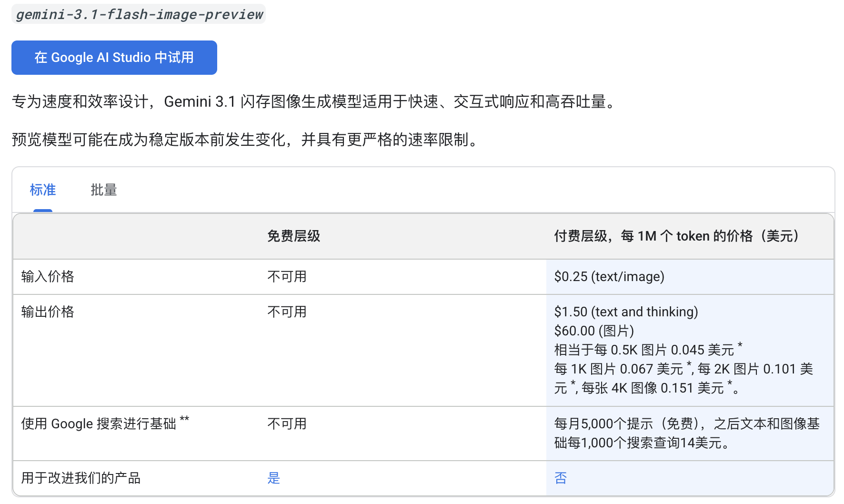Screen dimensions: 844x504
Task: Click the $0.25 (text/image) input price cell
Action: coord(609,277)
